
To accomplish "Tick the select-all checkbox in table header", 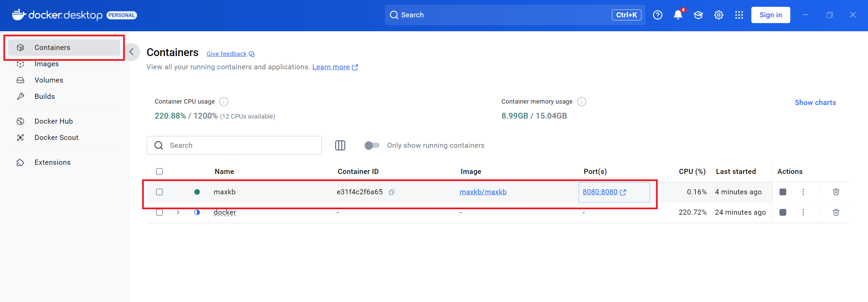I will 159,172.
